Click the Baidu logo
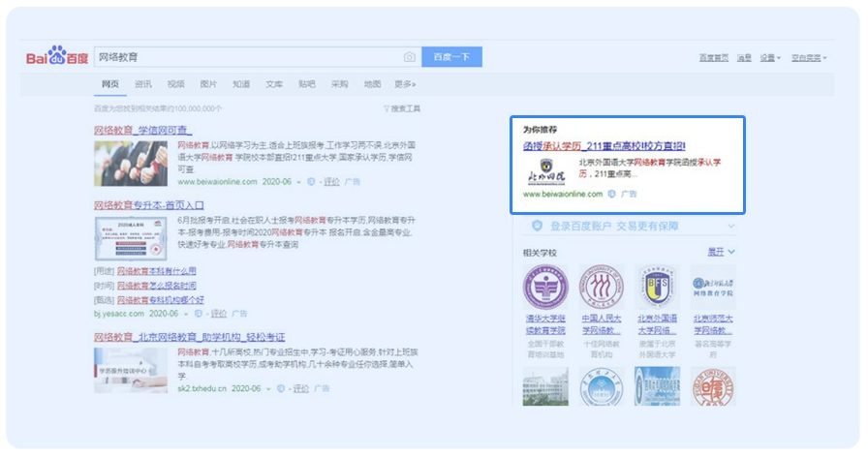868x457 pixels. pos(57,56)
